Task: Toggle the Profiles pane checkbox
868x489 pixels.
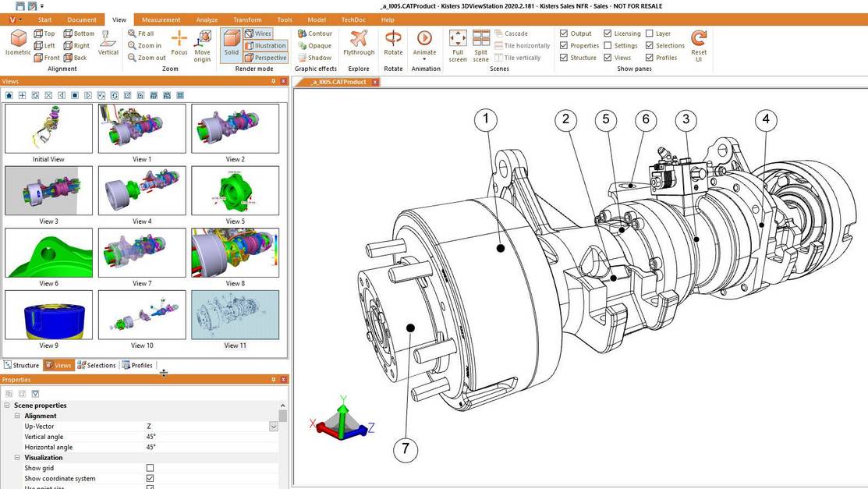Action: [650, 58]
